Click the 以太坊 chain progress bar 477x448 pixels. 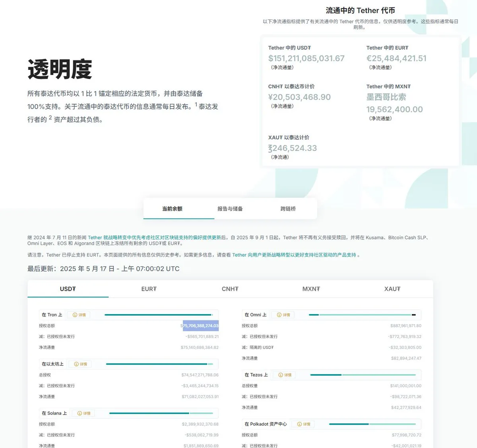point(159,364)
